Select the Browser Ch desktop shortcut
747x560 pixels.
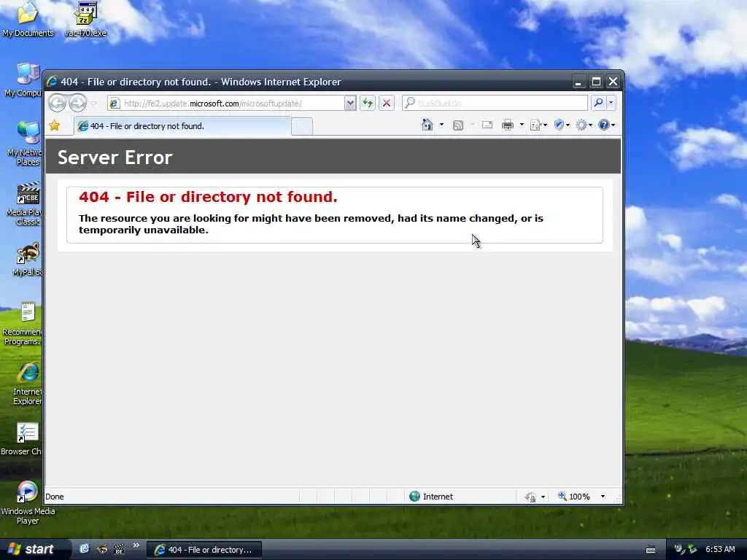(x=22, y=439)
